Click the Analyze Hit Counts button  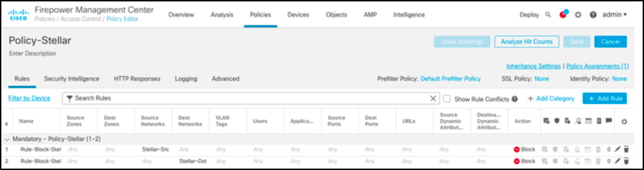pos(526,42)
